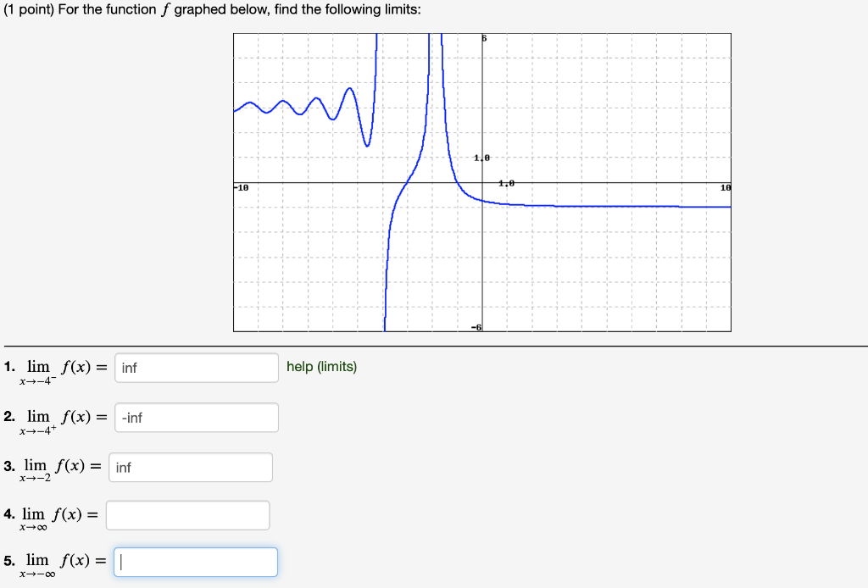Image resolution: width=868 pixels, height=588 pixels.
Task: Click the number 5 question label
Action: [x=8, y=559]
